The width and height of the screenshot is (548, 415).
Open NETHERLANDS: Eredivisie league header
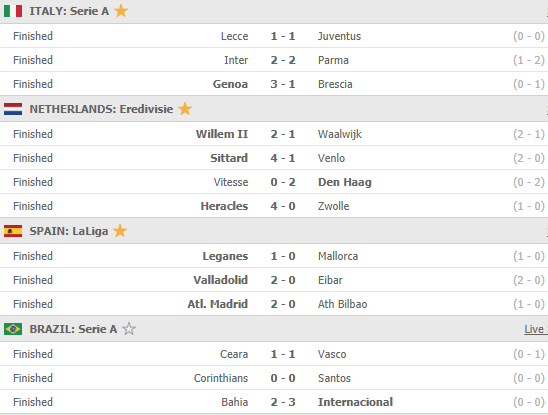click(x=101, y=109)
